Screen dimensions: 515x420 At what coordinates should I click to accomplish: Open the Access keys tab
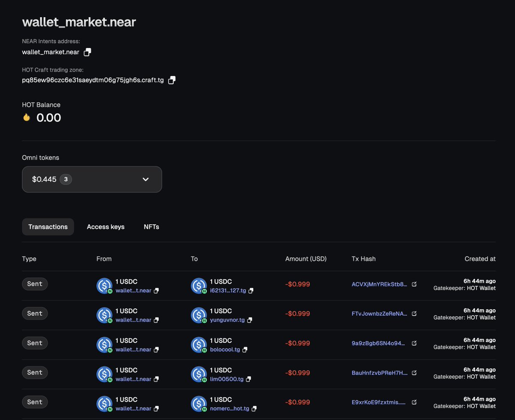pyautogui.click(x=106, y=227)
